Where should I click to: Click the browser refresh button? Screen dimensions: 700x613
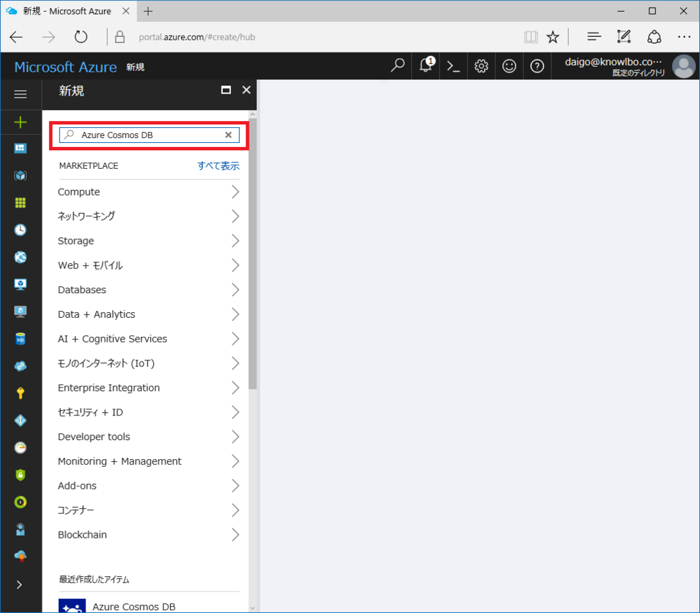pos(81,37)
